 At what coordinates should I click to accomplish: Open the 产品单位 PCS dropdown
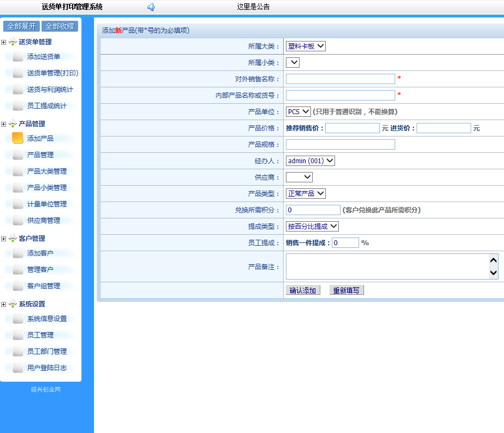pyautogui.click(x=298, y=112)
